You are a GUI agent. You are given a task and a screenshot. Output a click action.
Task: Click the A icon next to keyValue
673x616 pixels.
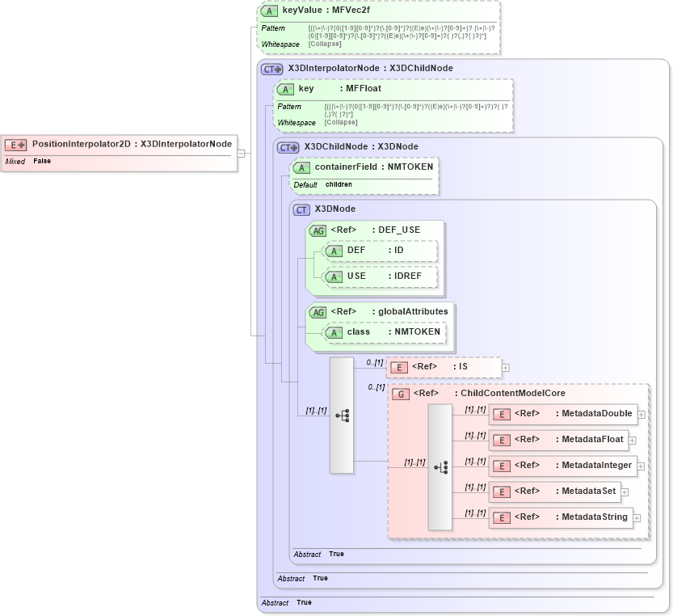pyautogui.click(x=270, y=11)
